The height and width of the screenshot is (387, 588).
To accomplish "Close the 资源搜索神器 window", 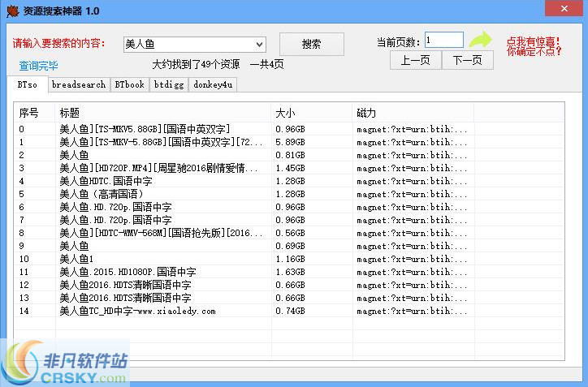I will pos(564,8).
